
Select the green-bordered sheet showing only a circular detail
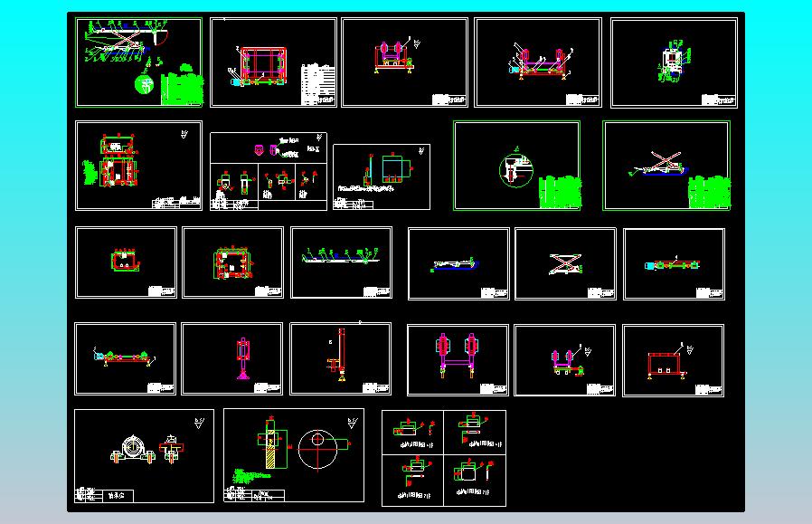517,166
